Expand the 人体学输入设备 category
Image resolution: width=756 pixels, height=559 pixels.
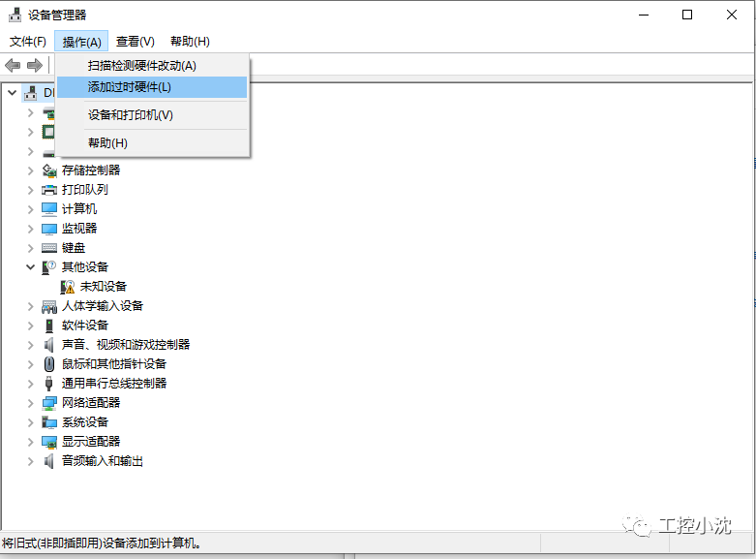30,306
